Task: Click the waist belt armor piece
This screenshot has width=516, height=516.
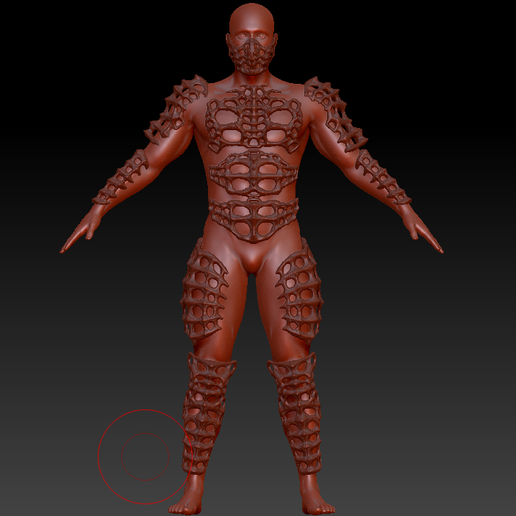Action: (253, 221)
